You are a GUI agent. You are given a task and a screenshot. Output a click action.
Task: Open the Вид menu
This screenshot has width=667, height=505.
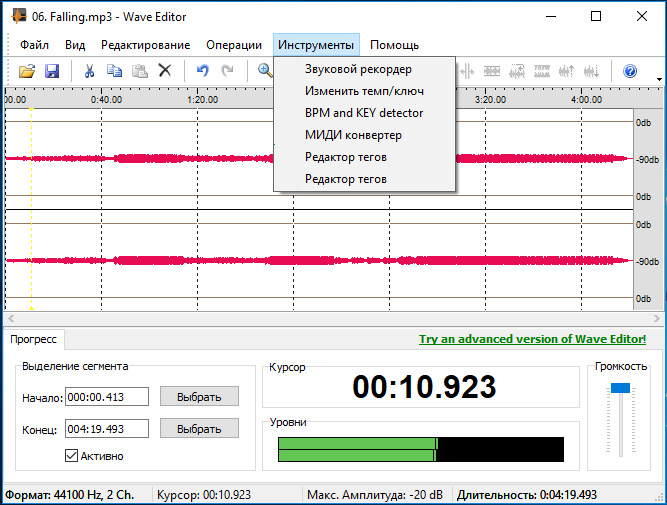[x=75, y=45]
